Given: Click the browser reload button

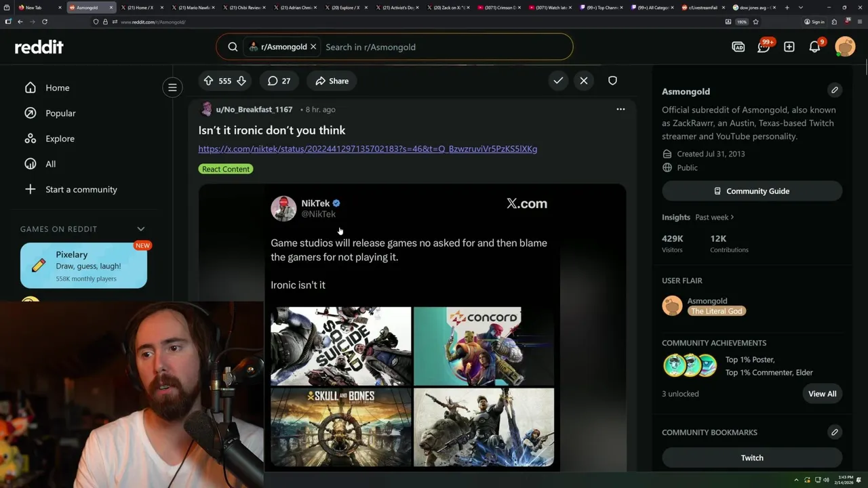Looking at the screenshot, I should click(45, 22).
